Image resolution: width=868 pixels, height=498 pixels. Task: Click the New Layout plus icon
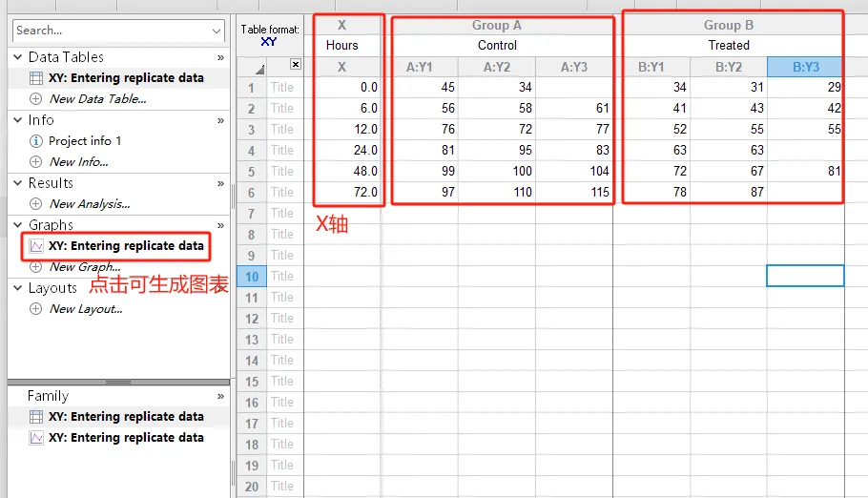pos(36,309)
